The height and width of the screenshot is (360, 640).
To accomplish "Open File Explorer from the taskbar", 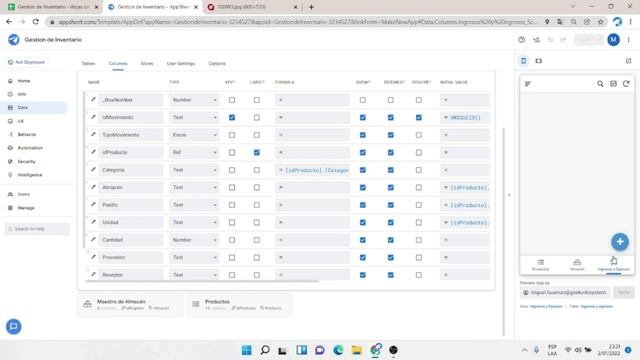I will [x=357, y=350].
